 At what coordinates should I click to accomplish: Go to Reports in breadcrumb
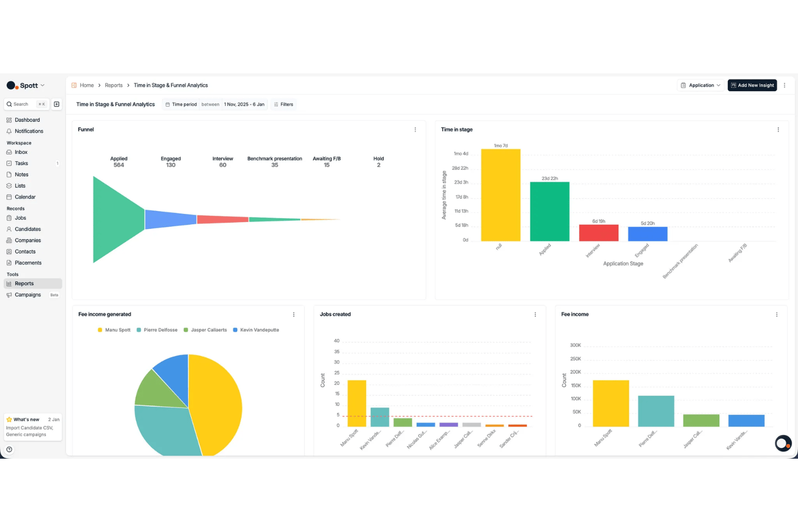coord(114,85)
